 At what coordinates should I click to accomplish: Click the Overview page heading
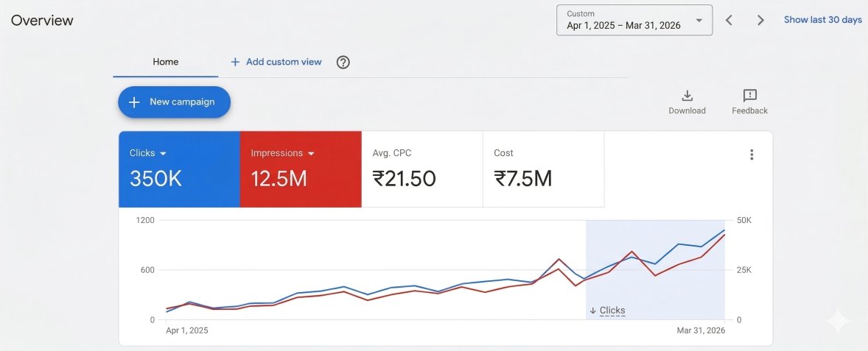(x=42, y=21)
